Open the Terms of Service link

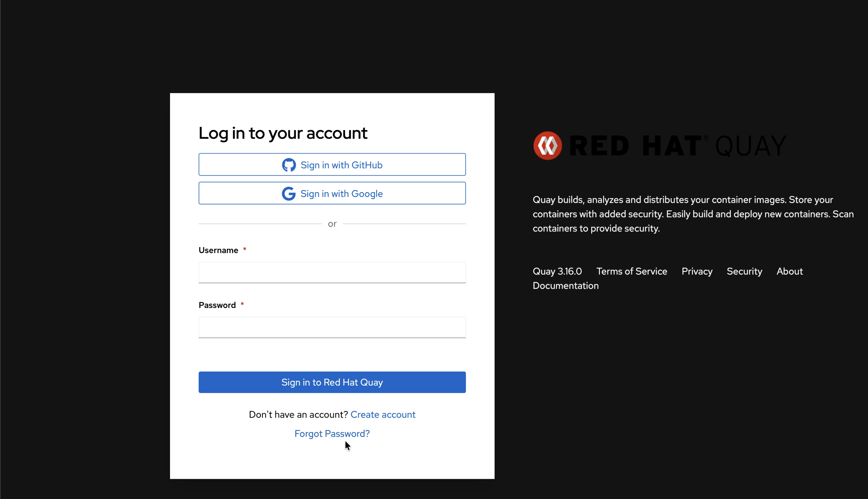coord(631,271)
